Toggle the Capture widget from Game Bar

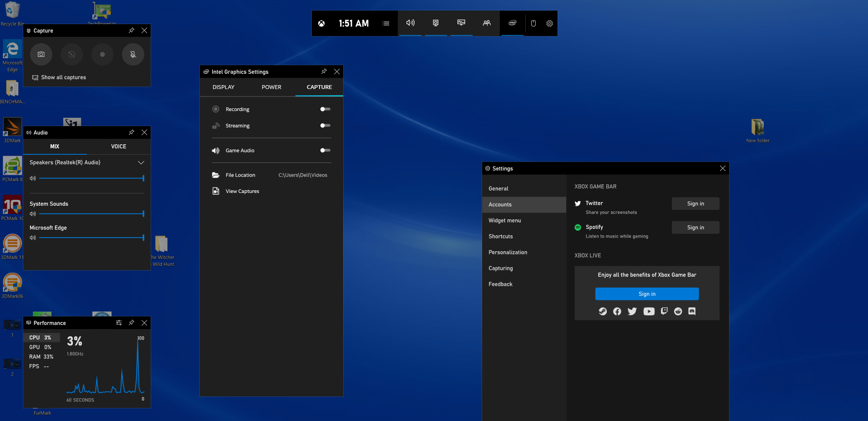(x=436, y=23)
